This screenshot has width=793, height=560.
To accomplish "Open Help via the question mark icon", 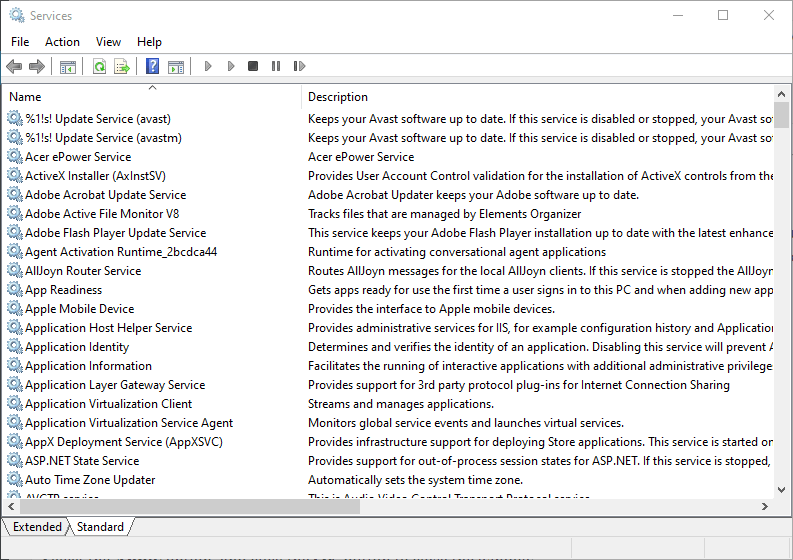I will [152, 66].
